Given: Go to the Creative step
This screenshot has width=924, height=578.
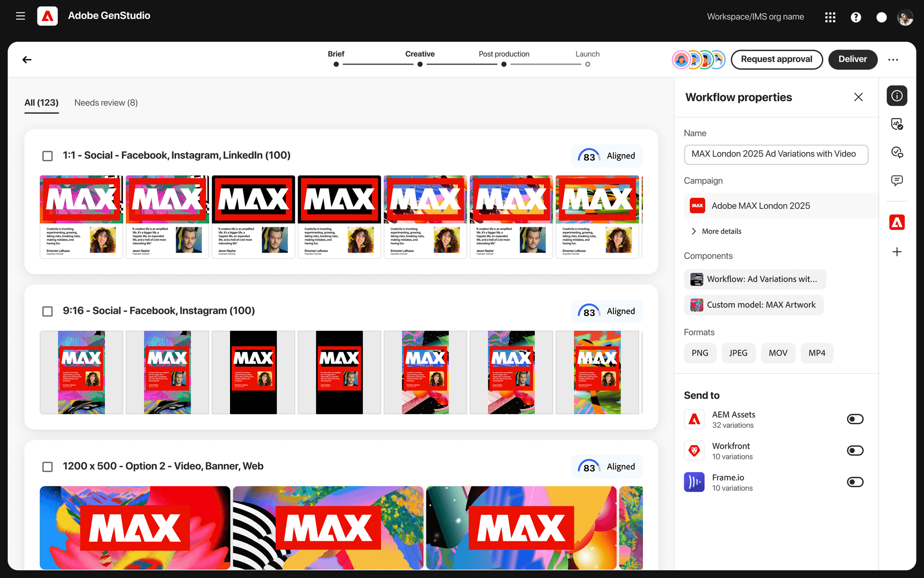Looking at the screenshot, I should [420, 54].
